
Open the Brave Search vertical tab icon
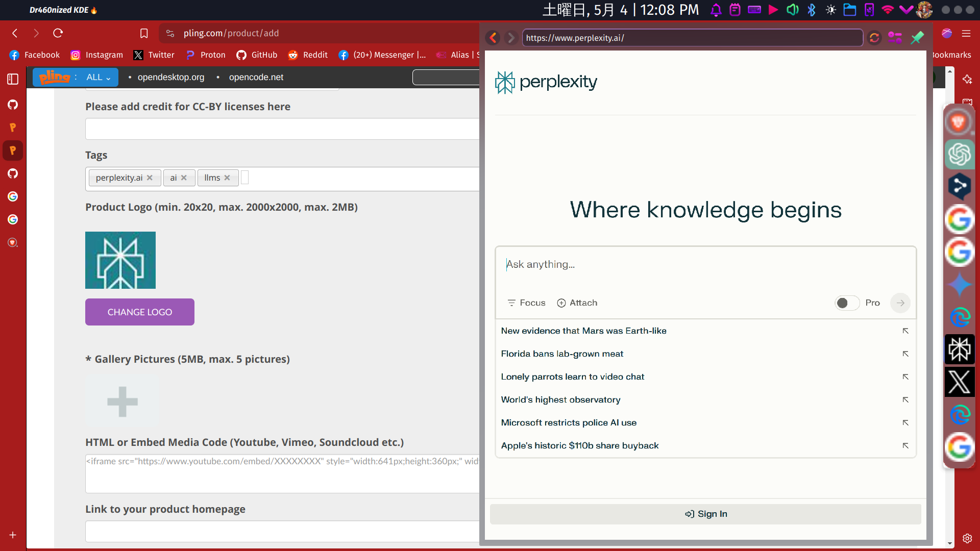coord(13,242)
